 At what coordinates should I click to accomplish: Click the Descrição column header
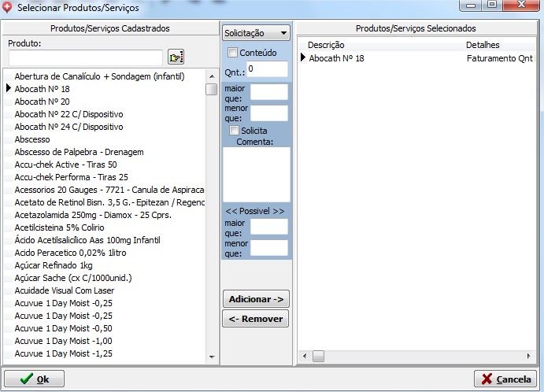click(326, 45)
